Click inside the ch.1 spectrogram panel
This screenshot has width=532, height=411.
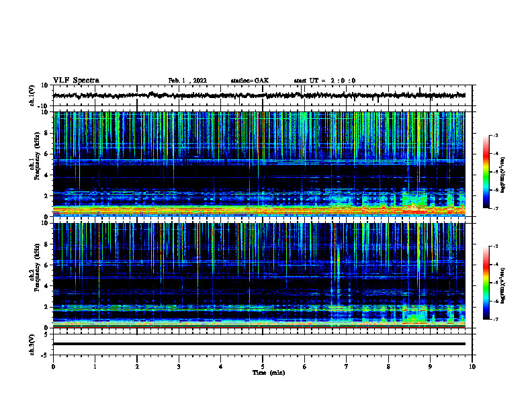[x=259, y=164]
